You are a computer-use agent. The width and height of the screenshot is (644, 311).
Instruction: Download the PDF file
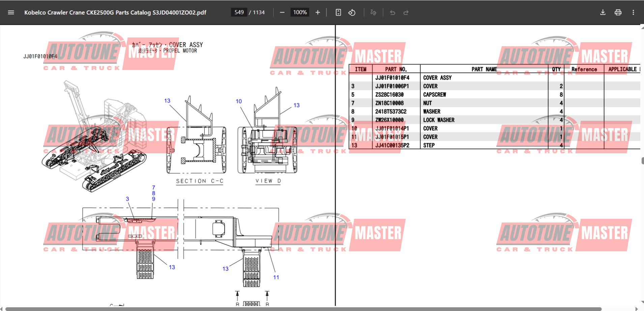603,12
